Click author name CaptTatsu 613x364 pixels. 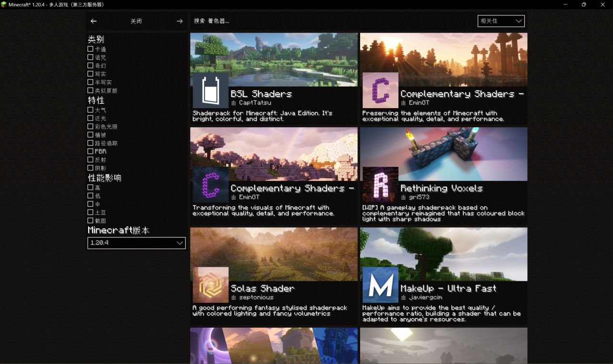(x=255, y=103)
